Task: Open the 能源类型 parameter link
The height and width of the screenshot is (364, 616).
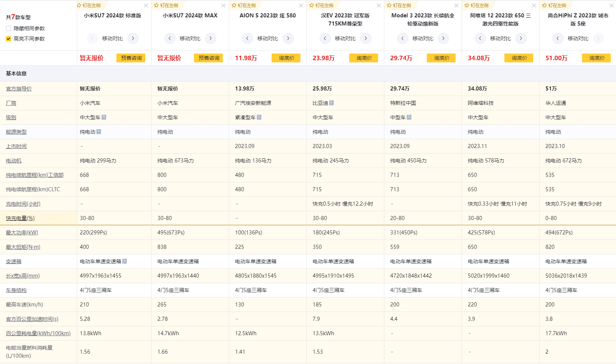Action: [x=16, y=132]
